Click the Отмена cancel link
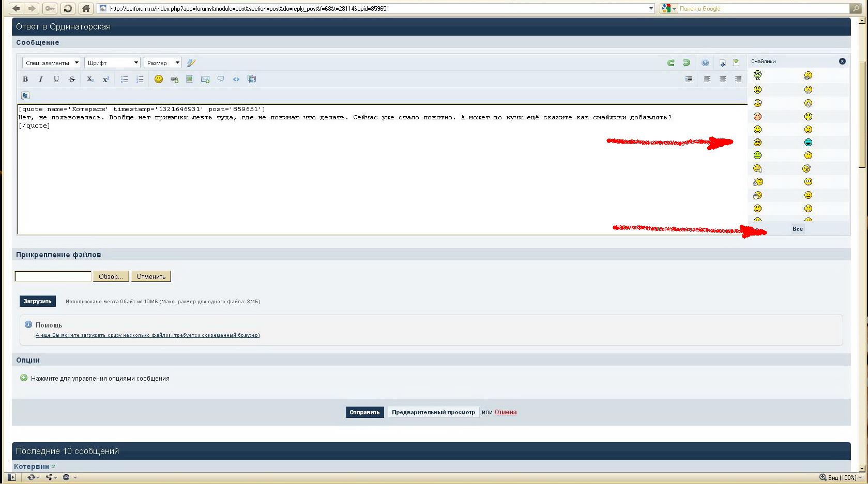This screenshot has width=868, height=484. pyautogui.click(x=505, y=412)
